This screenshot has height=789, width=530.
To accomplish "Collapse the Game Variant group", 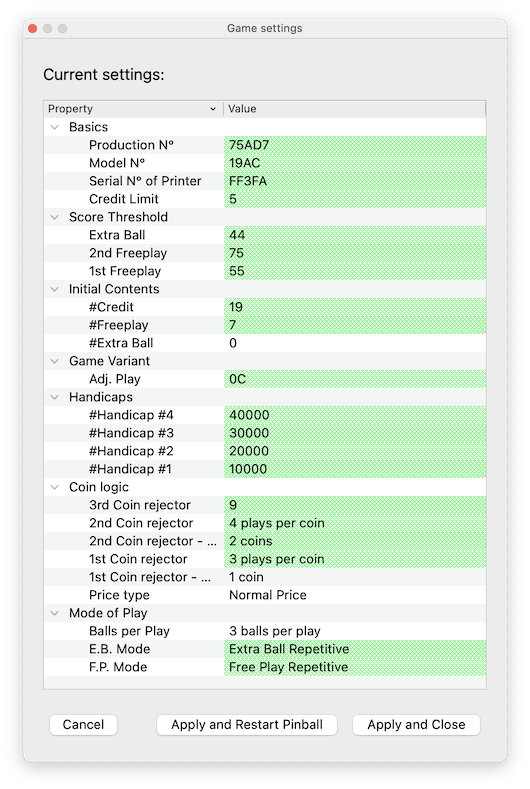I will click(x=55, y=361).
